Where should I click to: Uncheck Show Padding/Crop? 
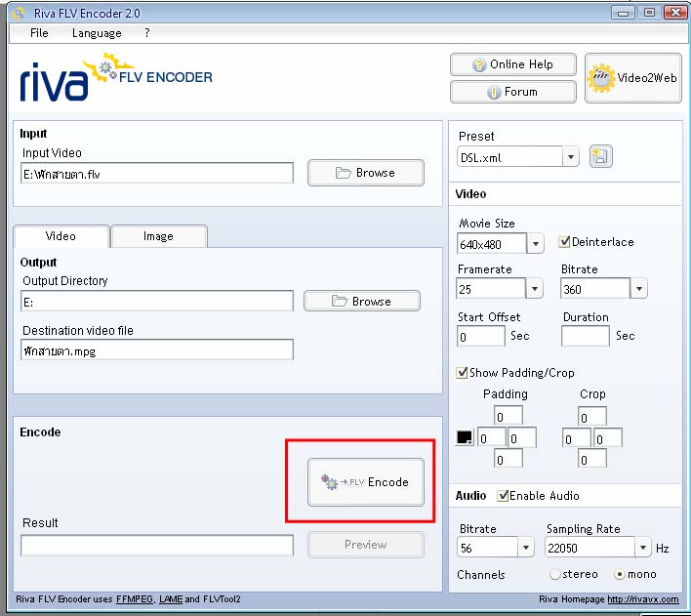[462, 373]
